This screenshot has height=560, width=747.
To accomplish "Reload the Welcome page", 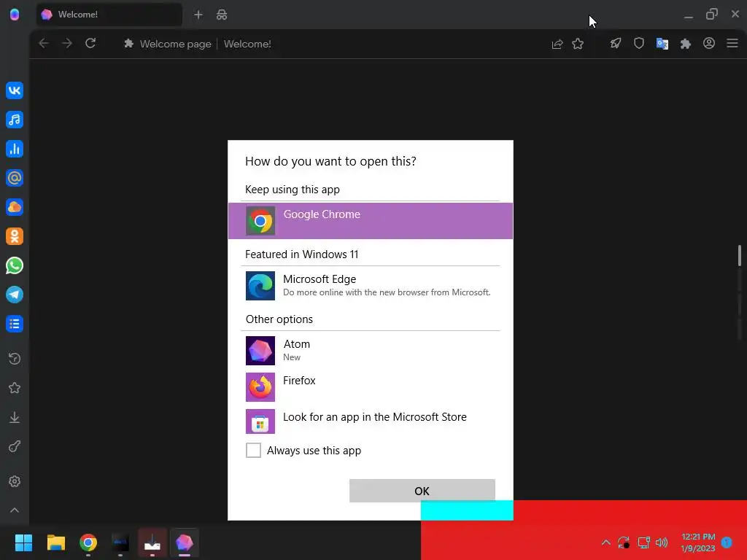I will (x=90, y=43).
